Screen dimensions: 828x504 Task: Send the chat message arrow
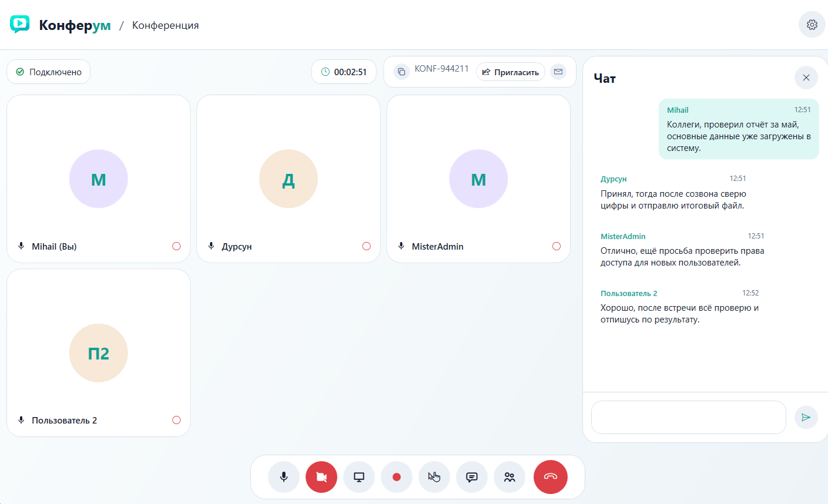[x=806, y=417]
